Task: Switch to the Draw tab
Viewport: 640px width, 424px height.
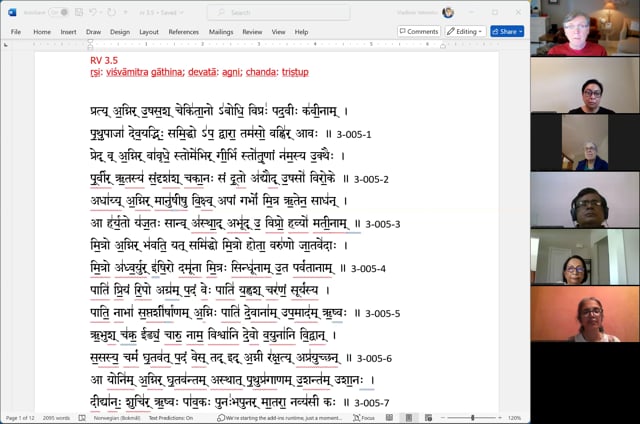Action: click(x=93, y=32)
